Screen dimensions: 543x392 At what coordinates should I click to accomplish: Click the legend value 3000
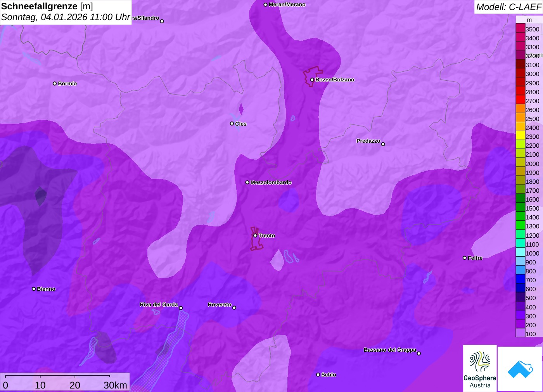(x=533, y=74)
